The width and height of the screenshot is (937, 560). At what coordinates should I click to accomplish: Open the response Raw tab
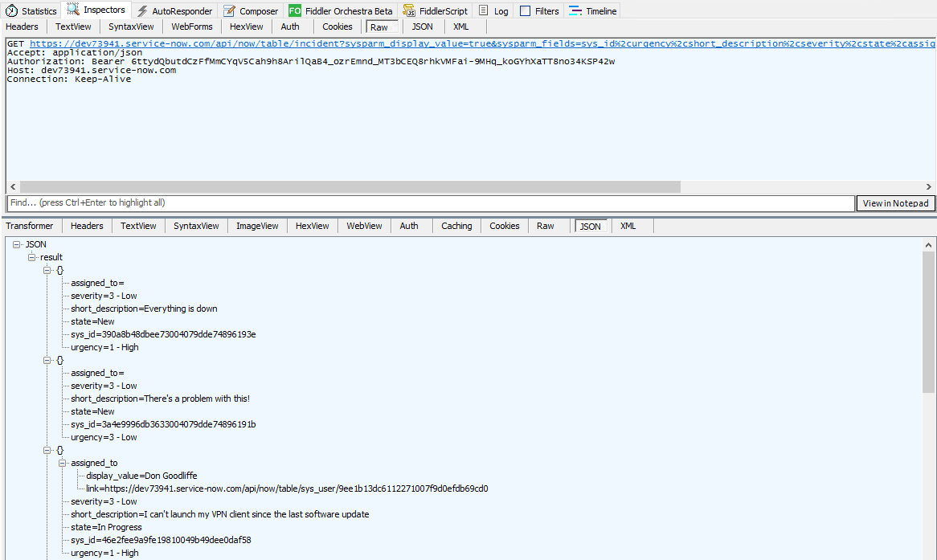pos(545,226)
